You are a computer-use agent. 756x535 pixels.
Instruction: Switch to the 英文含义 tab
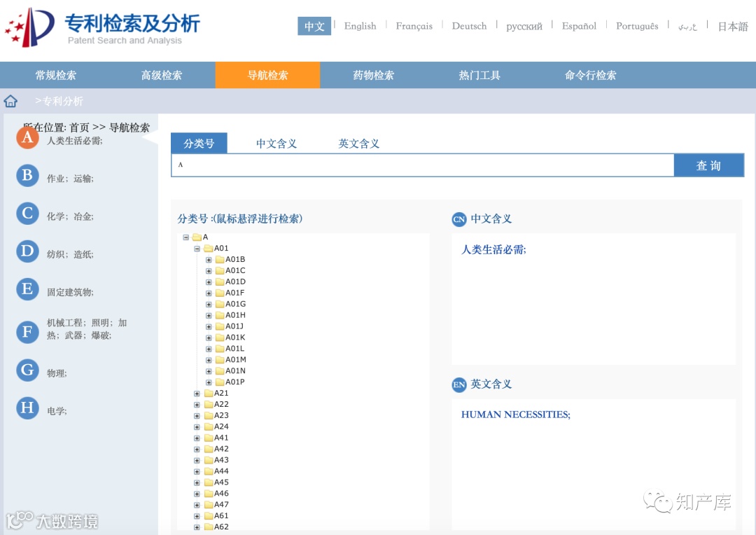[358, 144]
